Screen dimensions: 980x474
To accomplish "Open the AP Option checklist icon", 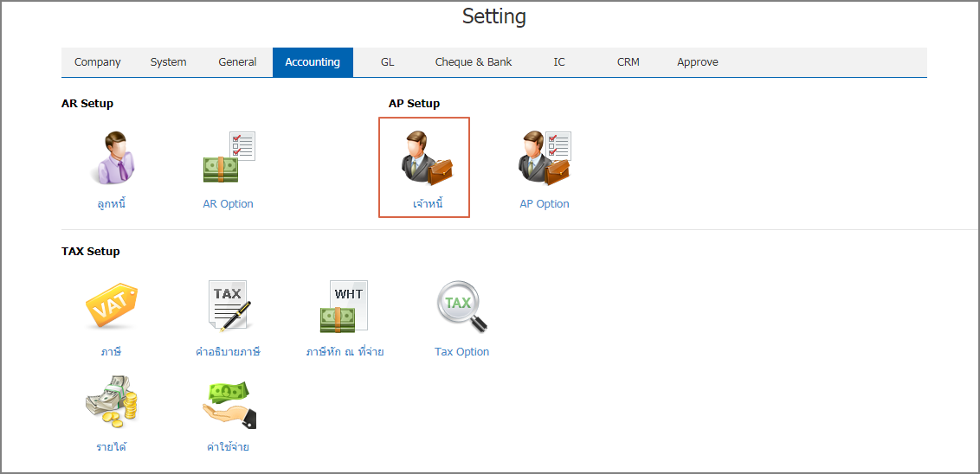I will pyautogui.click(x=545, y=157).
